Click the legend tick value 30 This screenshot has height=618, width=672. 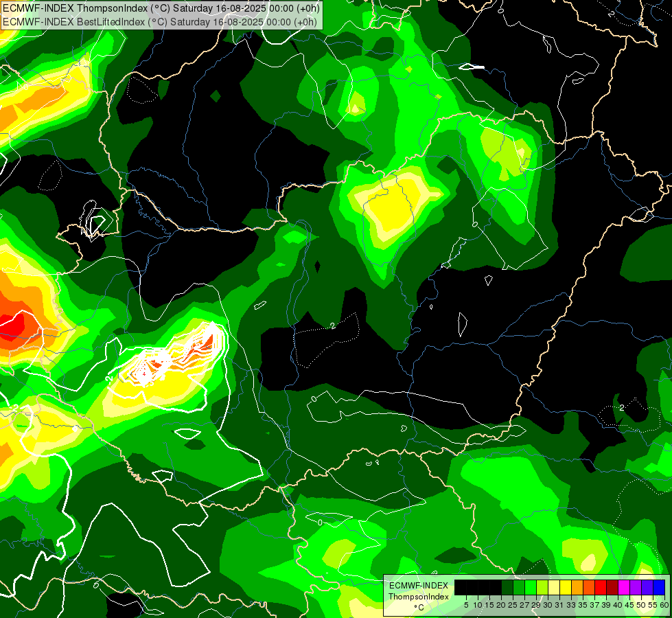click(548, 605)
